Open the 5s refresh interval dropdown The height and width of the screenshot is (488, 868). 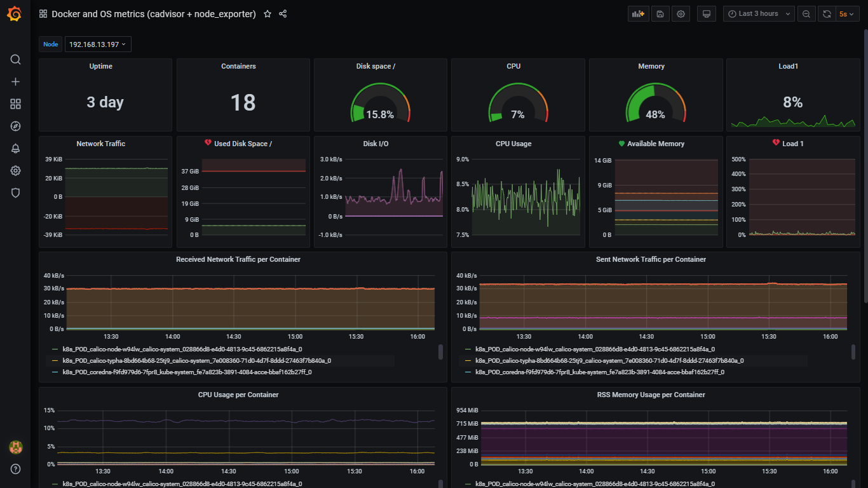(846, 13)
